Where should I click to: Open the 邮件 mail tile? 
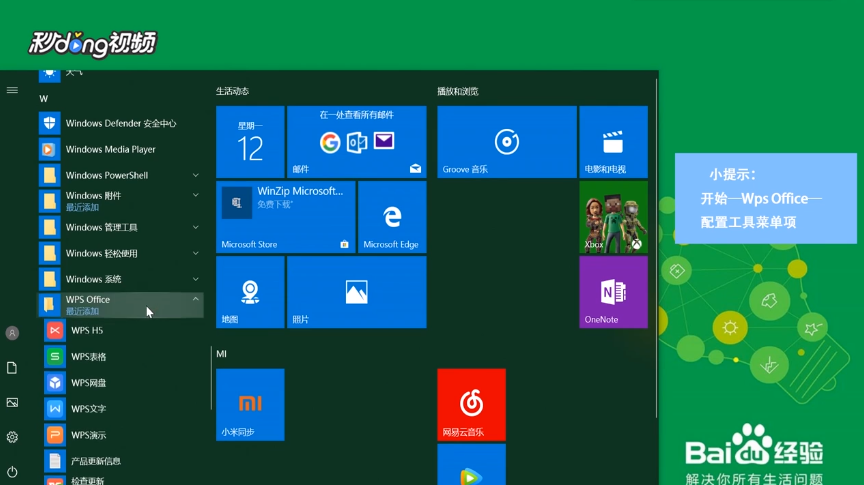tap(357, 142)
